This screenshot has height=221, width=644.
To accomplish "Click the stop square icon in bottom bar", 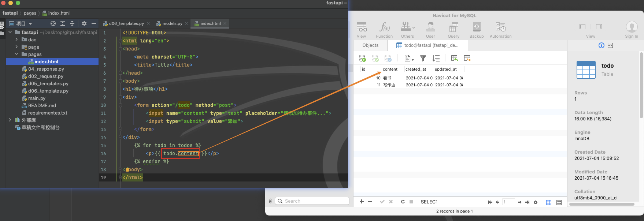I will (411, 202).
